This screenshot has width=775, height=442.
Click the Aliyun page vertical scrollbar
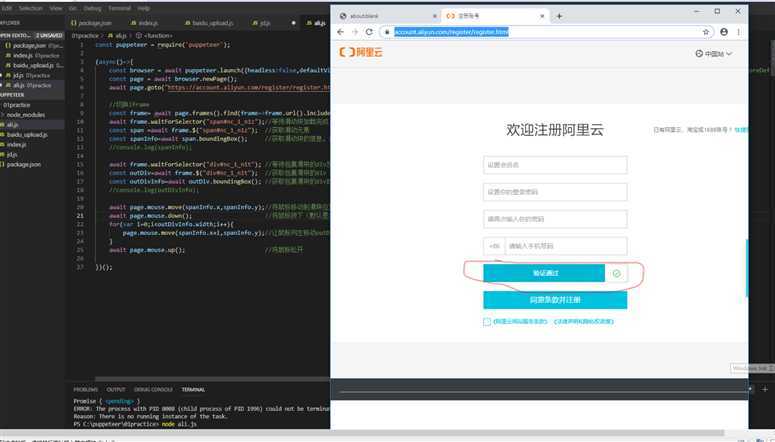pyautogui.click(x=746, y=267)
